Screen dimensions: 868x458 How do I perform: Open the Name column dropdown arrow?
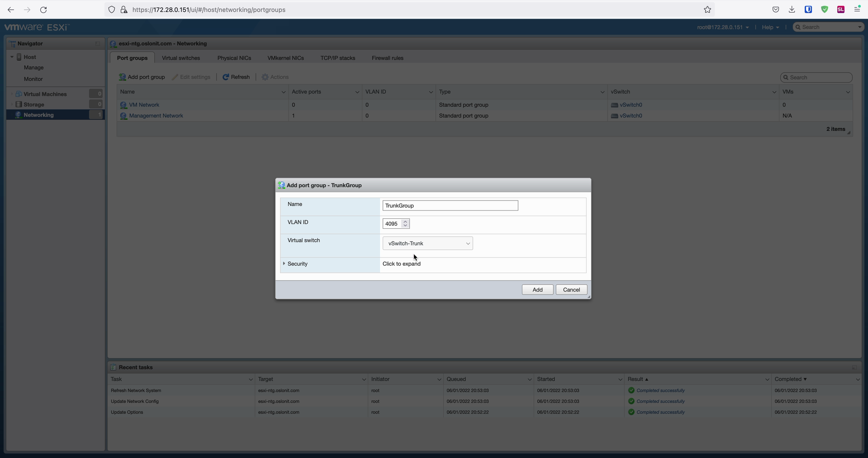pos(283,92)
